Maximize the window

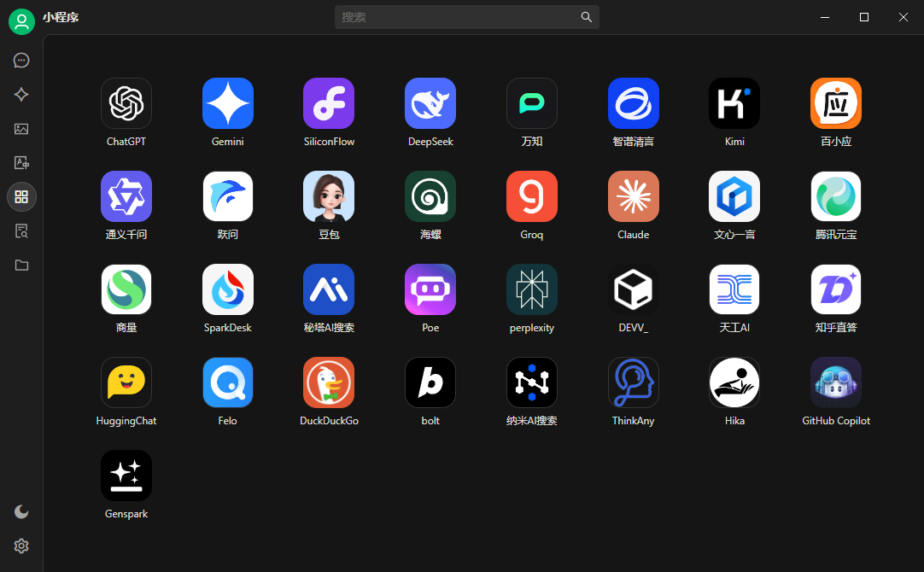[864, 17]
